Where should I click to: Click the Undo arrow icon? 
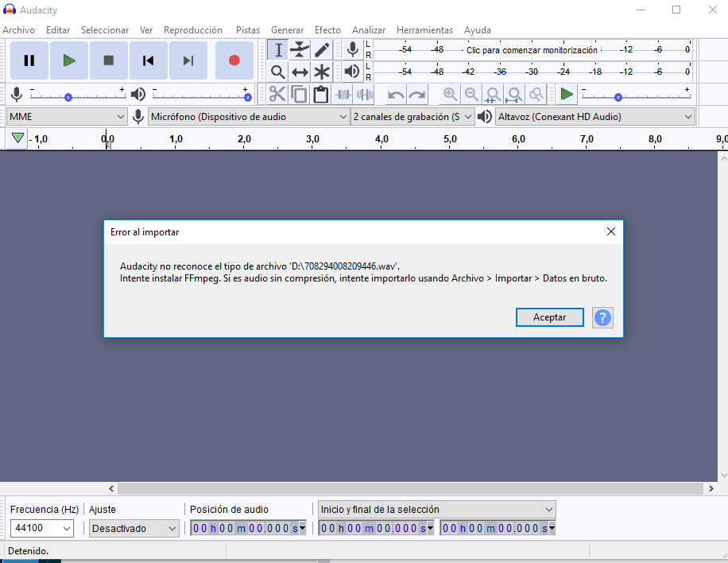[x=396, y=95]
